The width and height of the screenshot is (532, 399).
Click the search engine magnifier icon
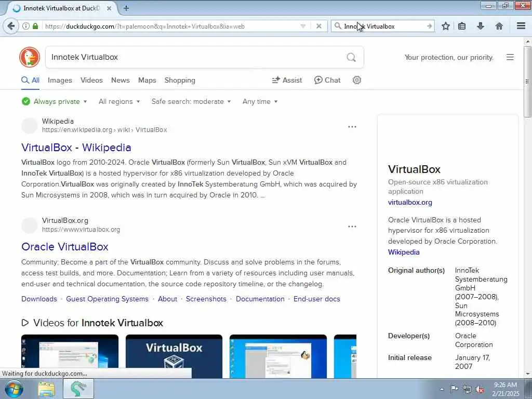(x=338, y=26)
